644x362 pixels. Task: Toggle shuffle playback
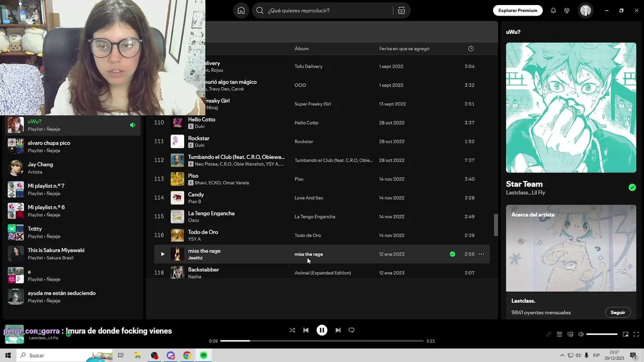tap(292, 330)
